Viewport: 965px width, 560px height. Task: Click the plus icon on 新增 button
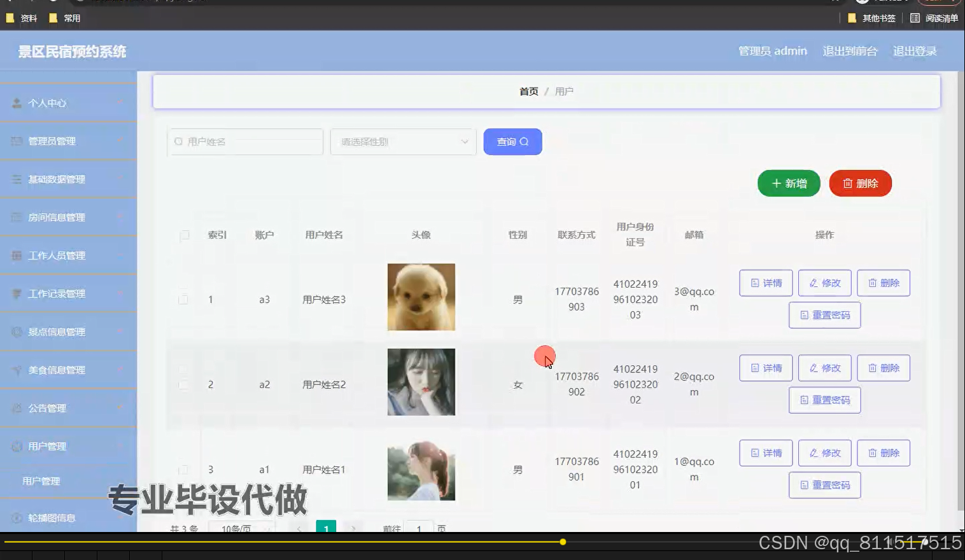click(776, 183)
